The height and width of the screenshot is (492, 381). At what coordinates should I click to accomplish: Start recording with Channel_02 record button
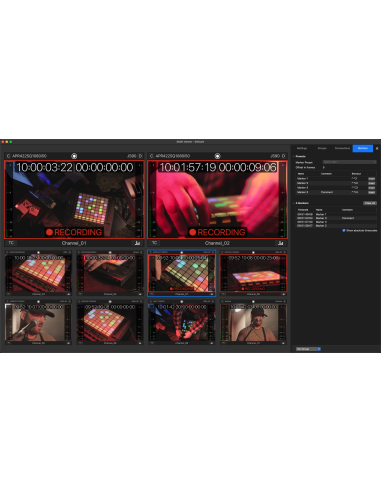[x=217, y=156]
